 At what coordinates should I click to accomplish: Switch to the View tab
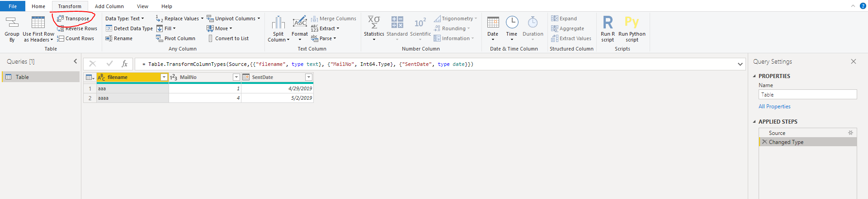click(x=142, y=6)
